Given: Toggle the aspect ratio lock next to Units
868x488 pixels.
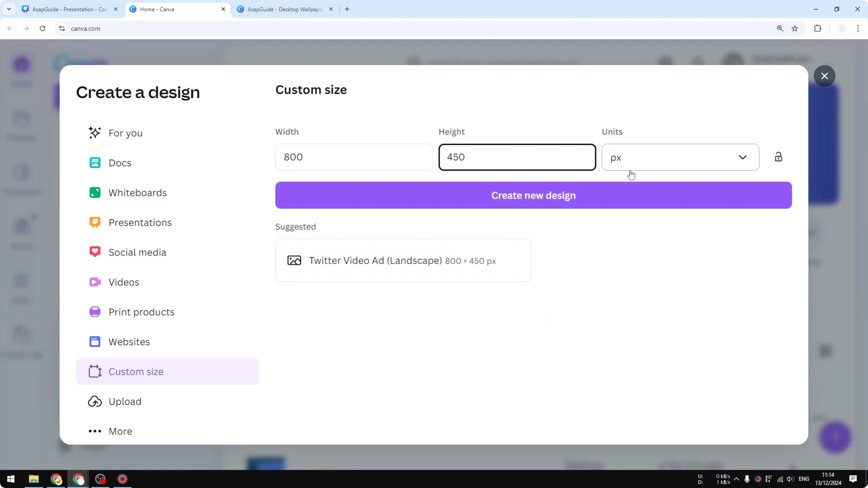Looking at the screenshot, I should 778,157.
